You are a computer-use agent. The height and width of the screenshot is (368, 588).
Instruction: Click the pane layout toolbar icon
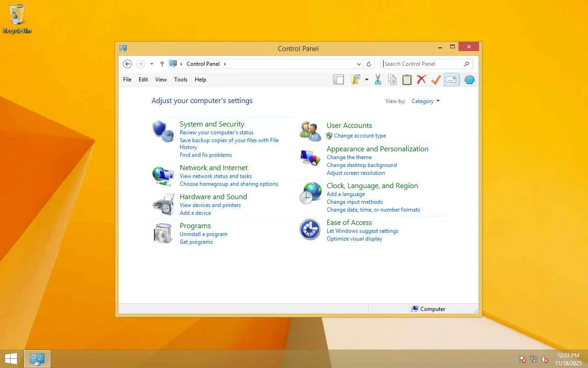pos(338,80)
